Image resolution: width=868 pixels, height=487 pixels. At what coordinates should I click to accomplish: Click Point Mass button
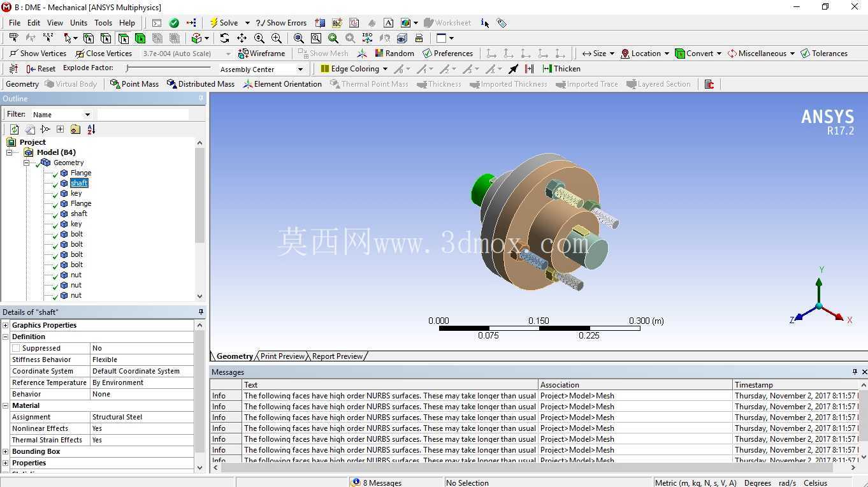tap(134, 84)
